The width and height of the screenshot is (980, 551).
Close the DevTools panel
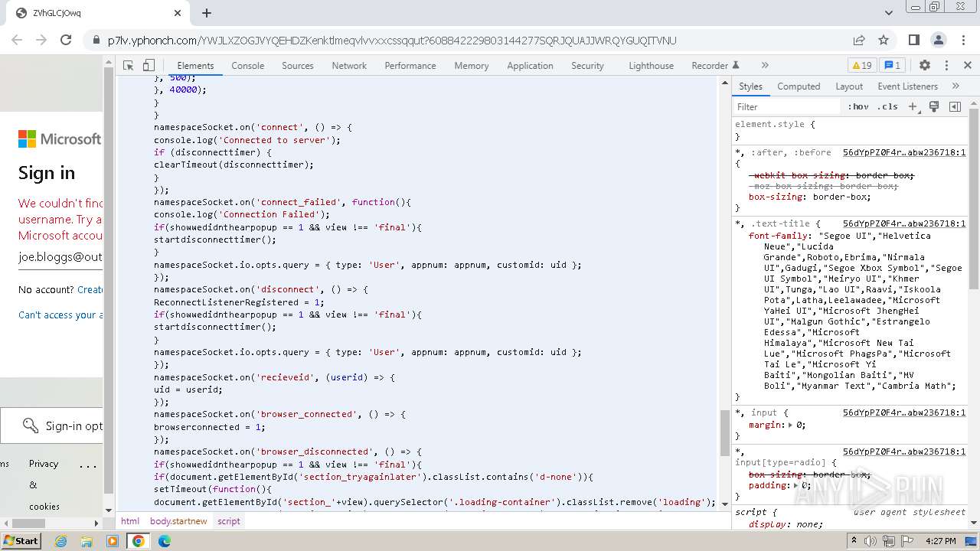pos(968,66)
